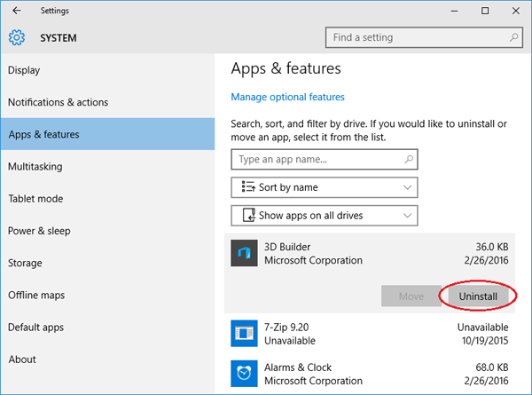
Task: Click the Alarms & Clock app icon
Action: [244, 373]
